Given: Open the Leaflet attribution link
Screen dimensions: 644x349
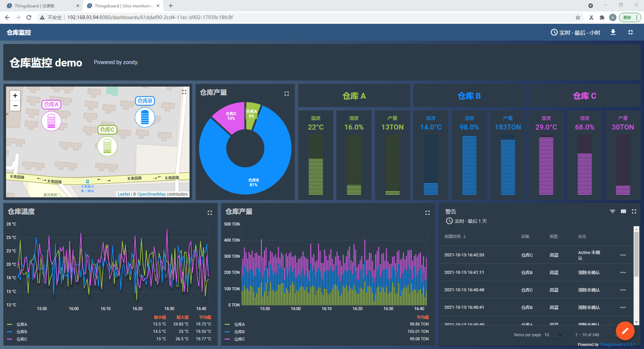Looking at the screenshot, I should click(x=124, y=194).
